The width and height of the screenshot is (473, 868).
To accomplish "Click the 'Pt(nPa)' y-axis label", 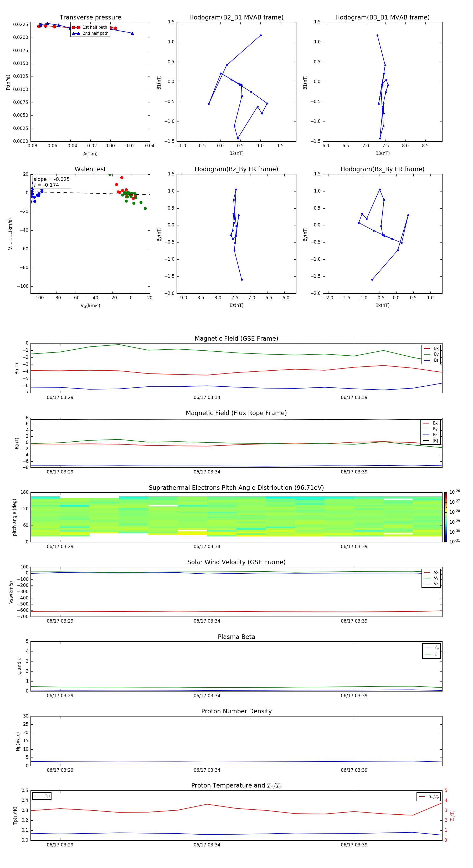I will [x=8, y=82].
